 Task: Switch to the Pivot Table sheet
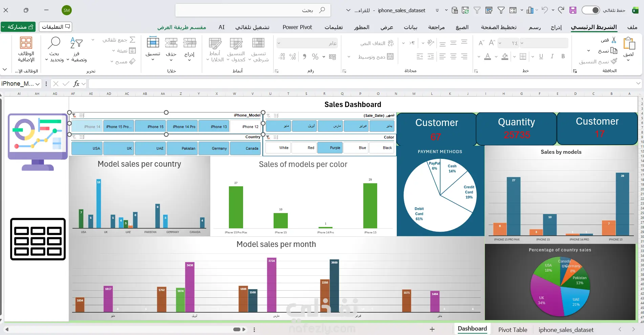click(x=513, y=330)
